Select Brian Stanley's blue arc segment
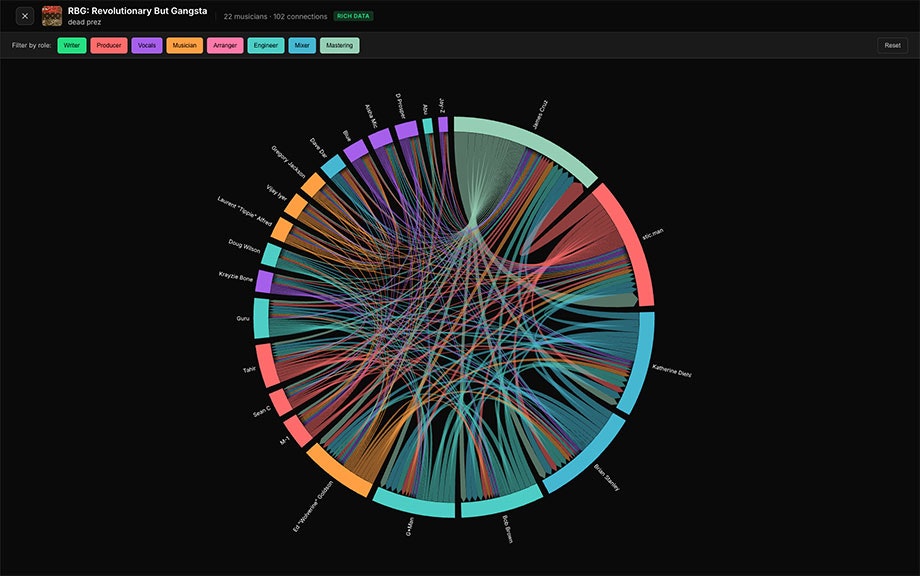Screen dimensions: 920x576 pyautogui.click(x=588, y=458)
